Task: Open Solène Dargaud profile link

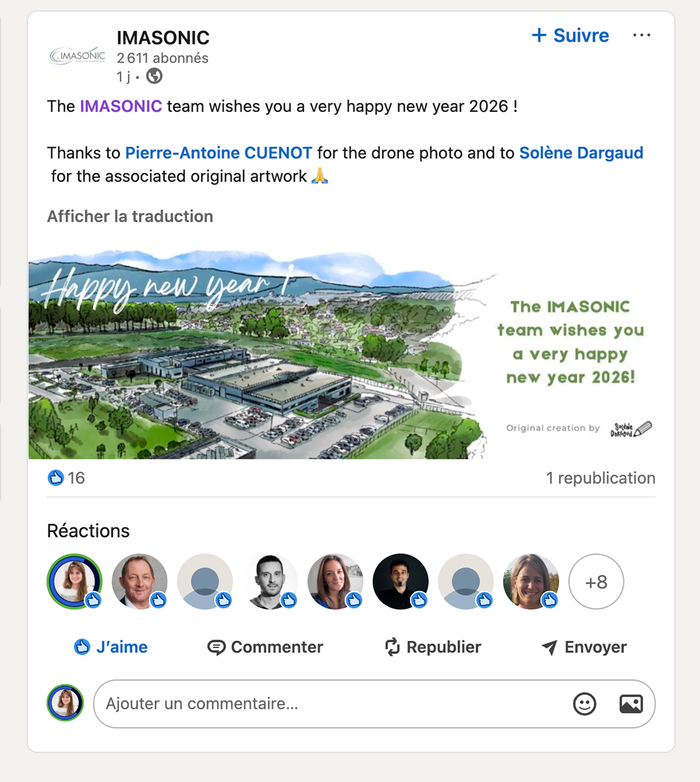Action: pyautogui.click(x=581, y=153)
